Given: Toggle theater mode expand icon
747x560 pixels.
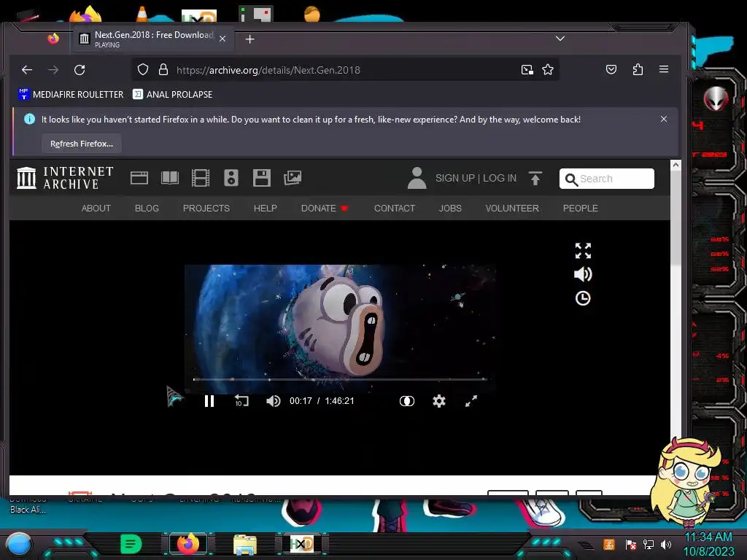Looking at the screenshot, I should pyautogui.click(x=583, y=251).
